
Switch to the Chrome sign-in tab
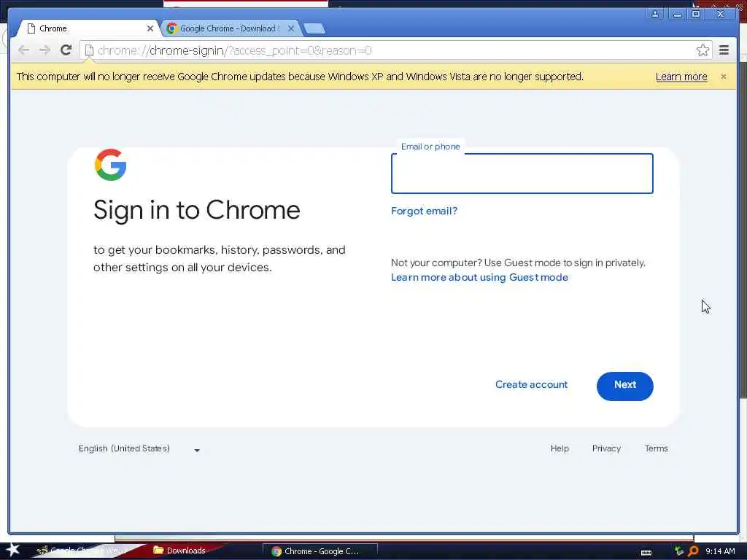(x=88, y=28)
